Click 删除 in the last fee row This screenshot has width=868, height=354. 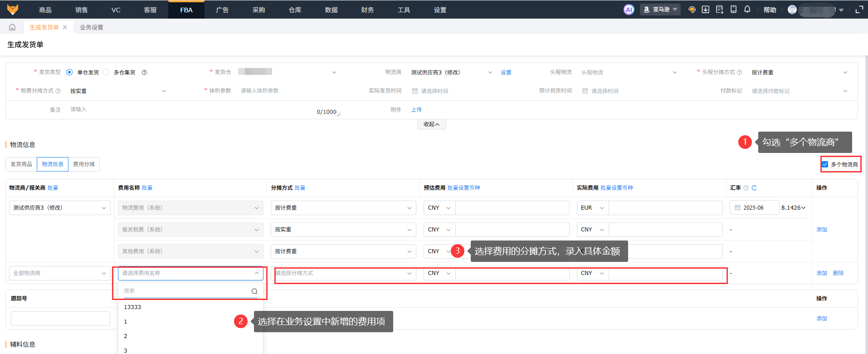pos(838,273)
